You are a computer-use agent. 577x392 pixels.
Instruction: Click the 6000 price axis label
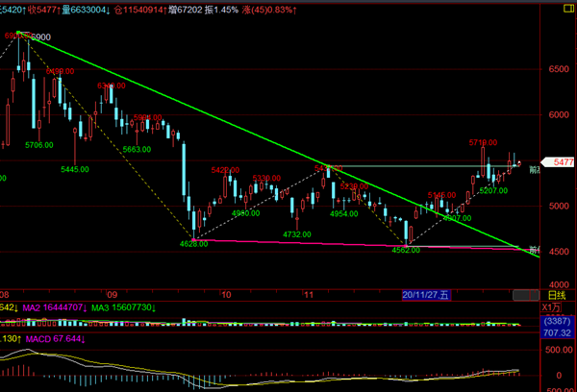(x=559, y=114)
